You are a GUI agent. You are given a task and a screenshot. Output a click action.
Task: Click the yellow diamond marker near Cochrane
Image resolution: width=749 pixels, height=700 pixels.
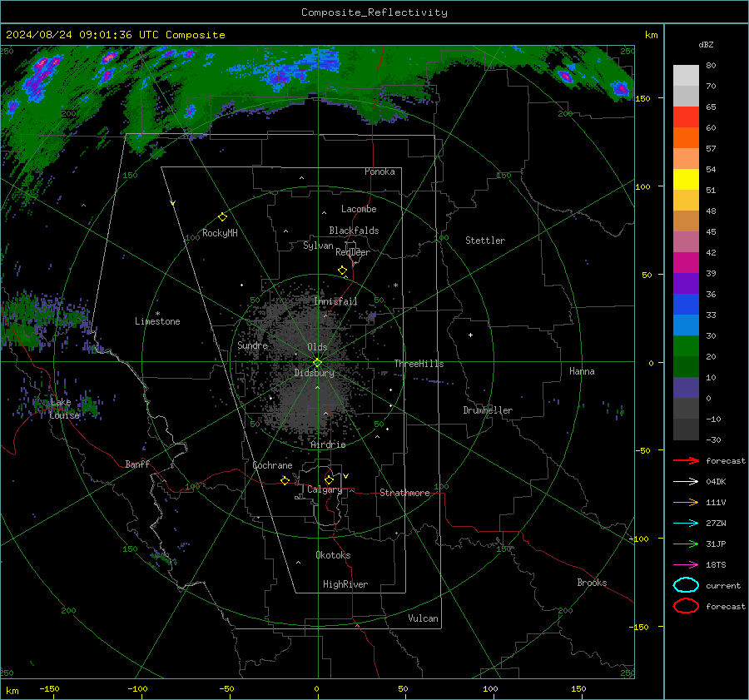point(285,480)
